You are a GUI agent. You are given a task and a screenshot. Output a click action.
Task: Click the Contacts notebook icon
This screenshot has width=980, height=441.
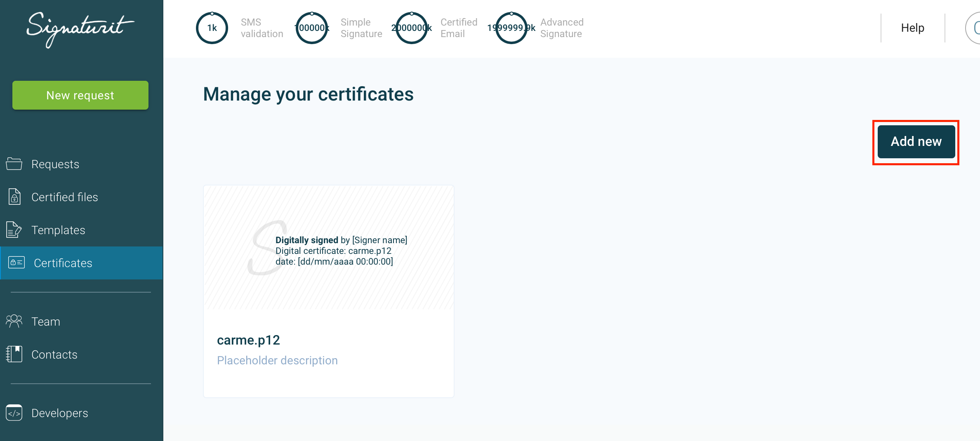coord(14,354)
